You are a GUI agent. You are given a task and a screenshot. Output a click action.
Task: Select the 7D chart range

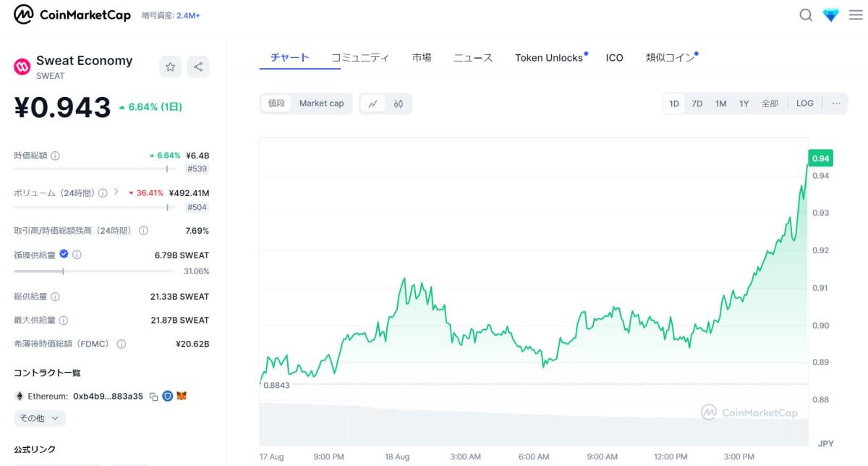[x=697, y=103]
